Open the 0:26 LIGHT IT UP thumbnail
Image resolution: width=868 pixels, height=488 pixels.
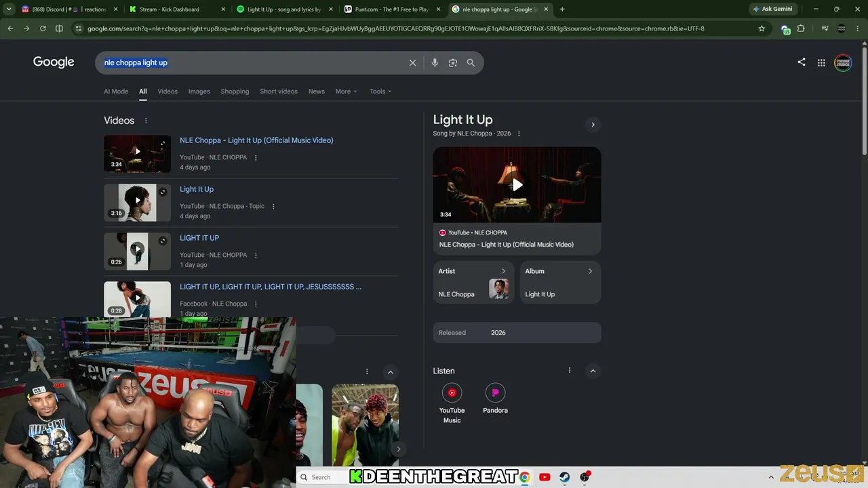point(137,251)
